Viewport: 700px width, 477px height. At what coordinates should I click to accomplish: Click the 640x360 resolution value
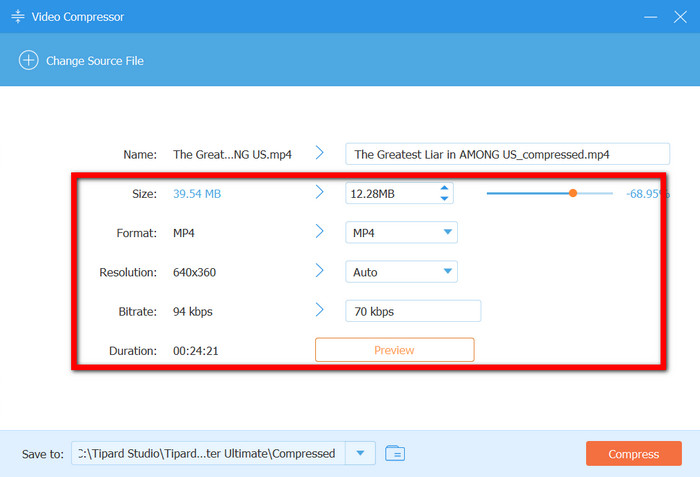coord(194,272)
